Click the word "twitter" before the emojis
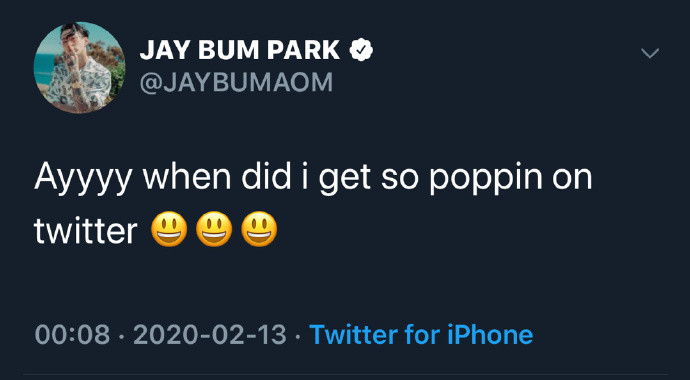The height and width of the screenshot is (380, 690). pyautogui.click(x=86, y=231)
